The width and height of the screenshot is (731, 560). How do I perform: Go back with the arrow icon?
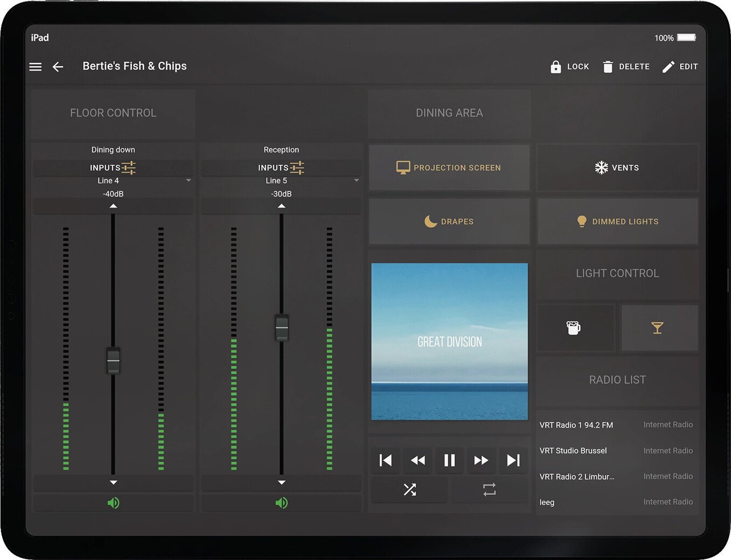58,67
